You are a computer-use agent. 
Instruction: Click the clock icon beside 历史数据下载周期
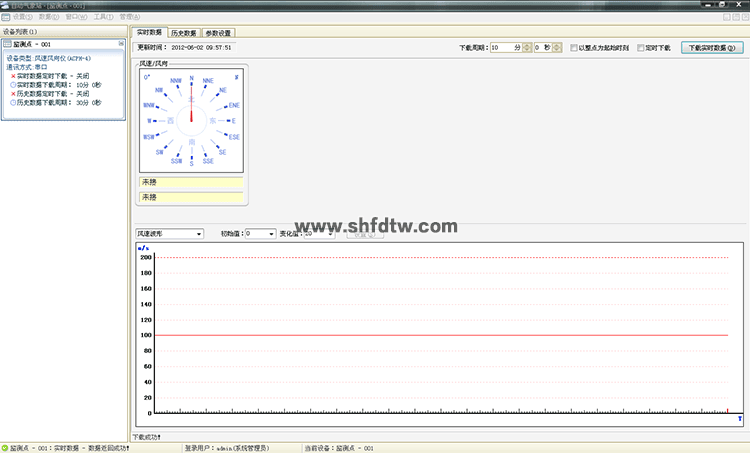13,103
